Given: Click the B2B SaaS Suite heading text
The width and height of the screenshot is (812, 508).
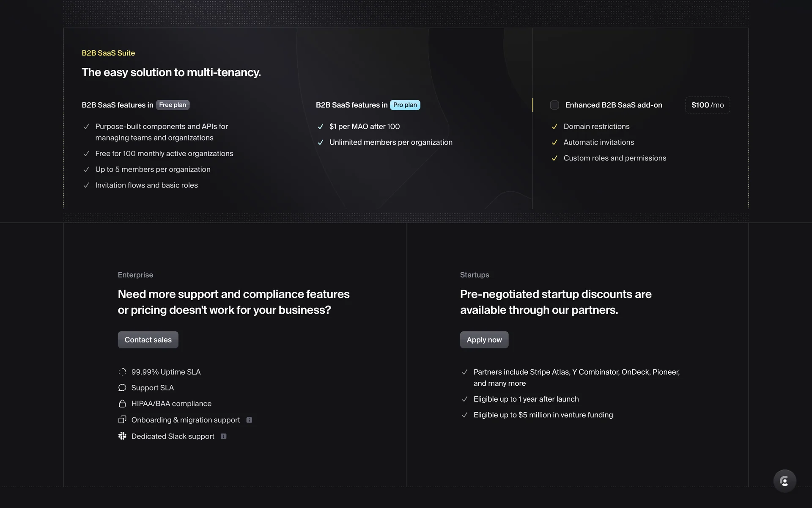Looking at the screenshot, I should click(108, 53).
